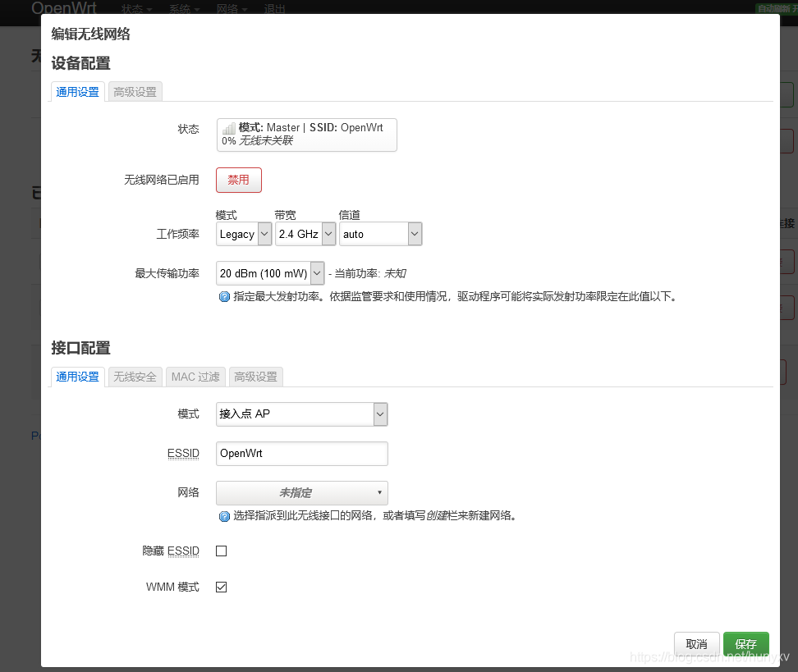
Task: Switch to device 高级设置 tab
Action: point(135,92)
